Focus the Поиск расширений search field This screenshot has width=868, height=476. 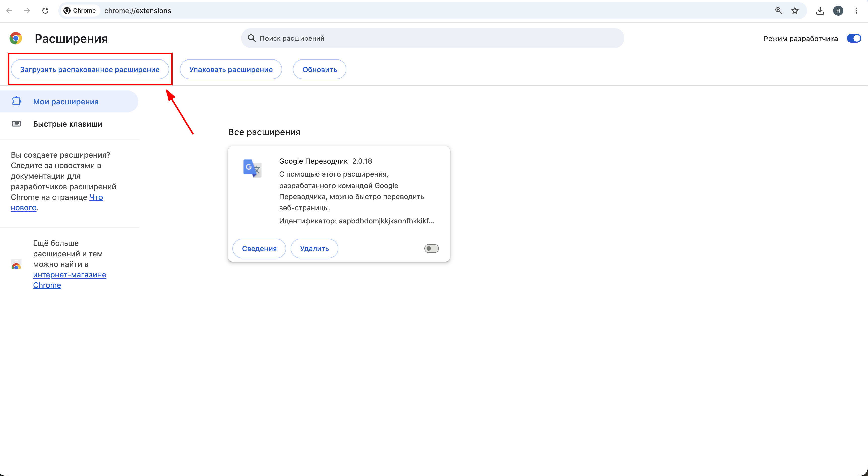point(433,38)
